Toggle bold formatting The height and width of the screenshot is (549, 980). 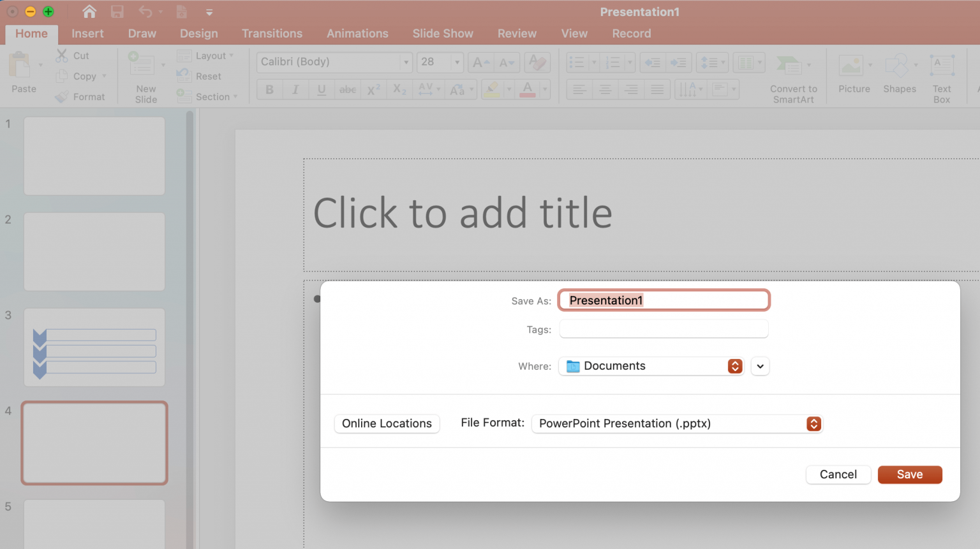pyautogui.click(x=269, y=89)
